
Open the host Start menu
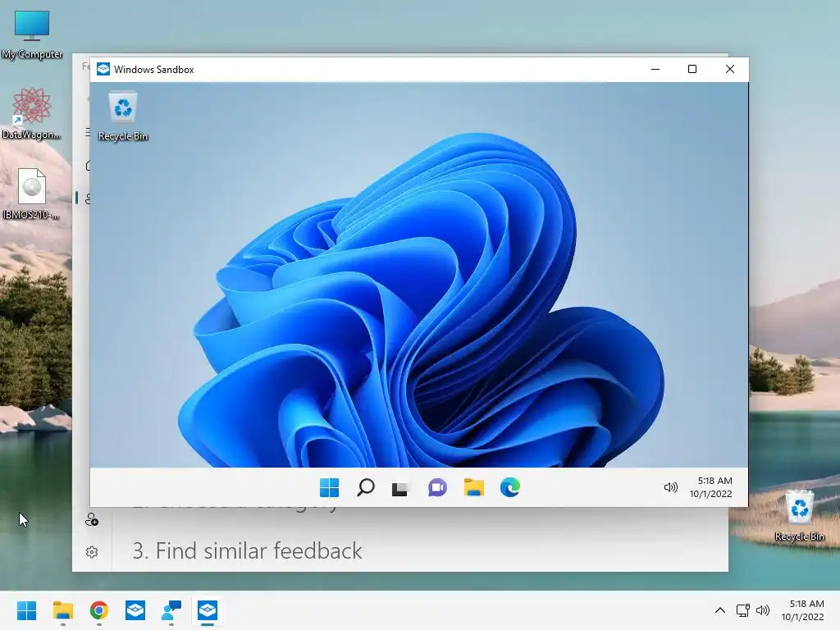click(x=26, y=610)
